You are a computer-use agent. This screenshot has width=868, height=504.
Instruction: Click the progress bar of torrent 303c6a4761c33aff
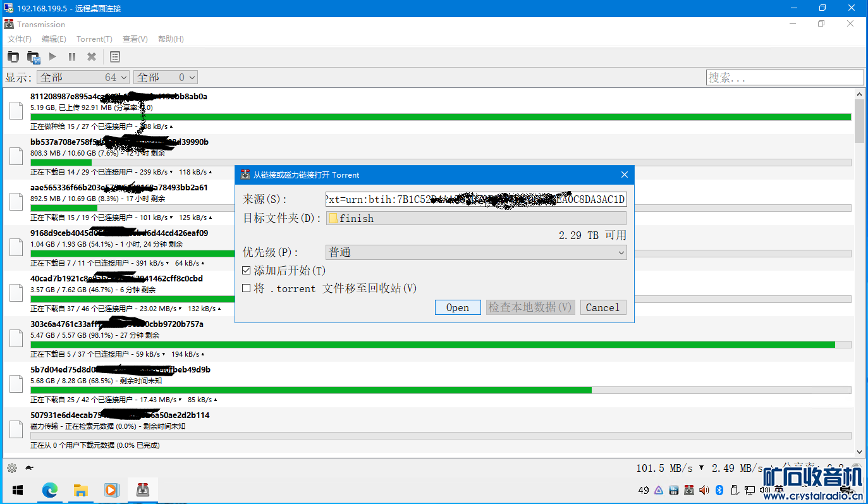pos(441,345)
